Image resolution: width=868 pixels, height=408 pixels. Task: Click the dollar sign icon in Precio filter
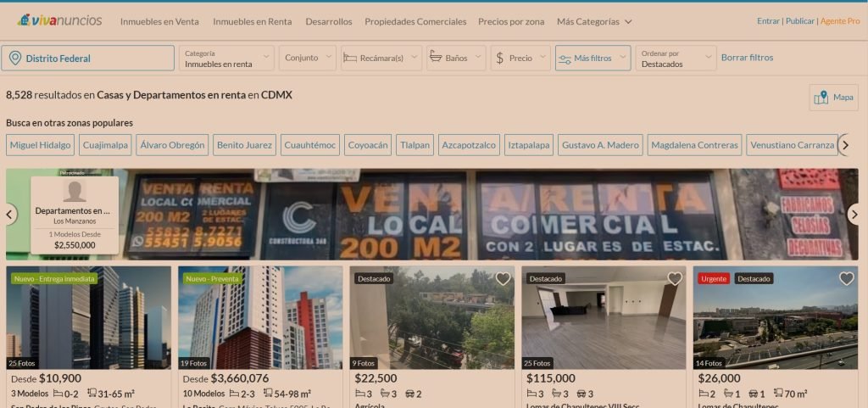(x=499, y=59)
